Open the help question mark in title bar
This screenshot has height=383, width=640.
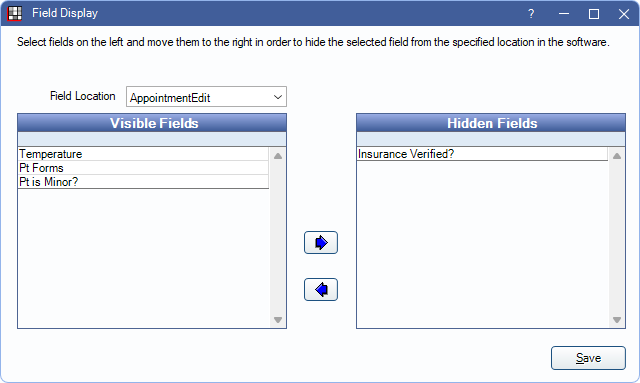[531, 14]
